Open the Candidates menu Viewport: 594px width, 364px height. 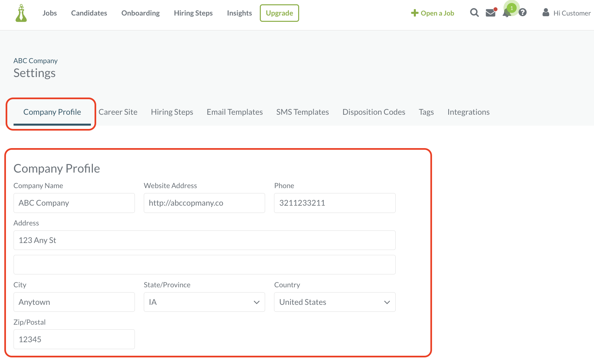click(89, 13)
